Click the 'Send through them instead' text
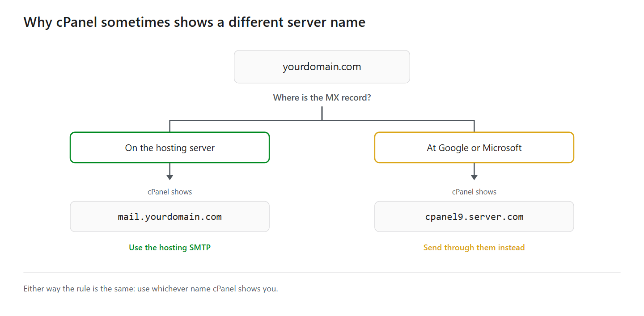This screenshot has width=644, height=316. [x=474, y=247]
